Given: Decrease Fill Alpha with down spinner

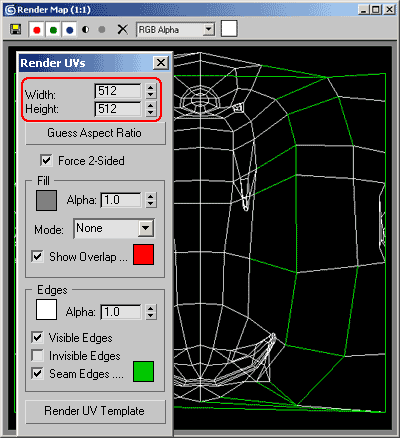Looking at the screenshot, I should coord(151,204).
